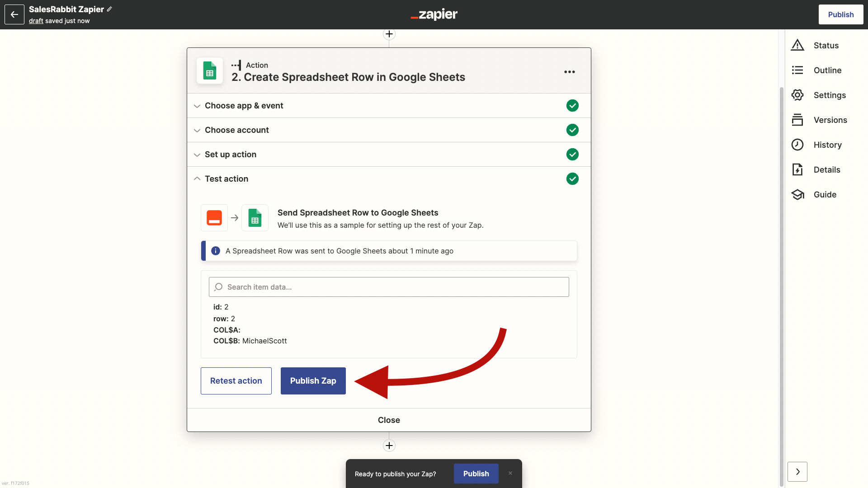
Task: Add a step above via plus icon
Action: pos(389,34)
